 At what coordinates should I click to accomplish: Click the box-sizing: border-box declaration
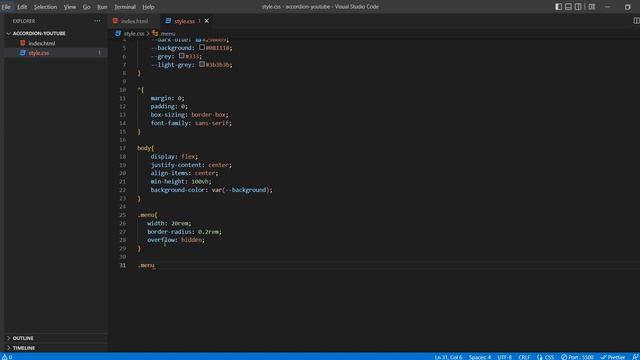click(x=189, y=115)
